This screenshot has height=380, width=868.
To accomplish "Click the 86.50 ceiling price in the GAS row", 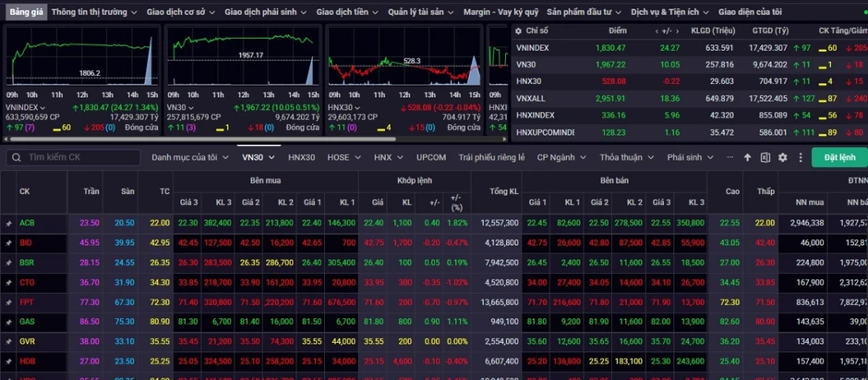I will coord(90,322).
